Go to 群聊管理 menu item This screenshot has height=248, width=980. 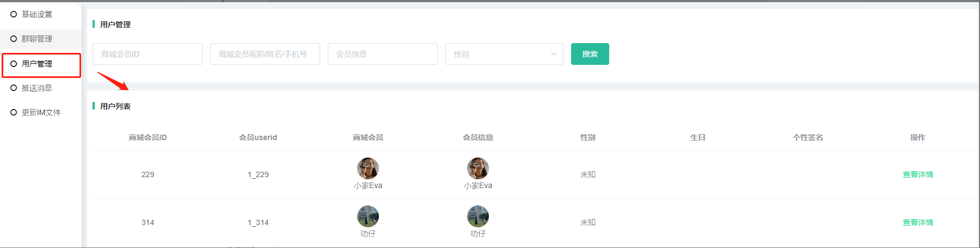(x=37, y=39)
